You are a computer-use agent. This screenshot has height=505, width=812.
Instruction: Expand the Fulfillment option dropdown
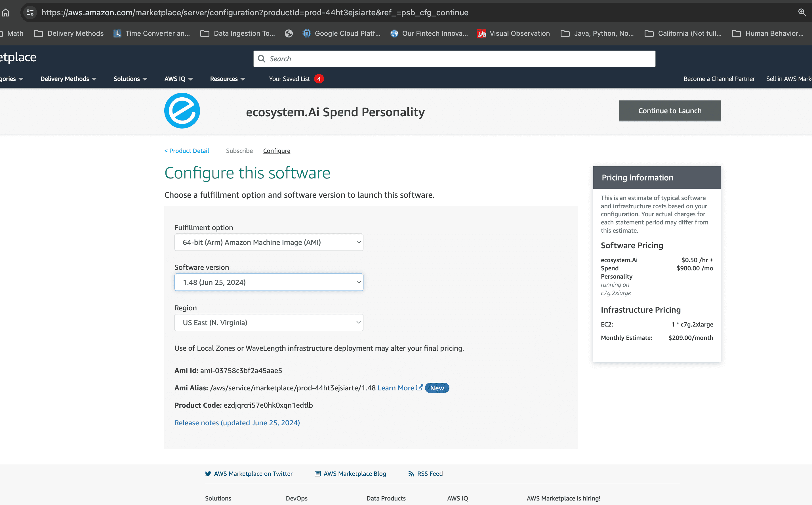point(269,243)
